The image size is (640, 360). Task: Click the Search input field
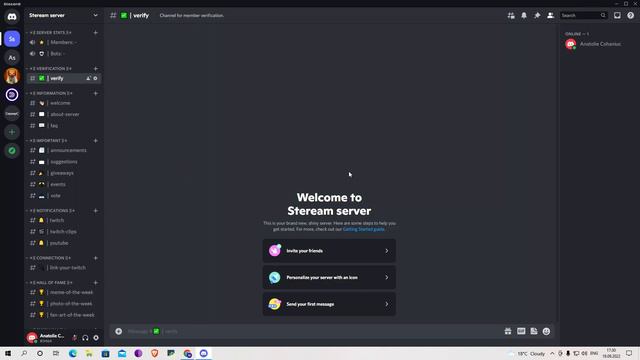pos(583,16)
